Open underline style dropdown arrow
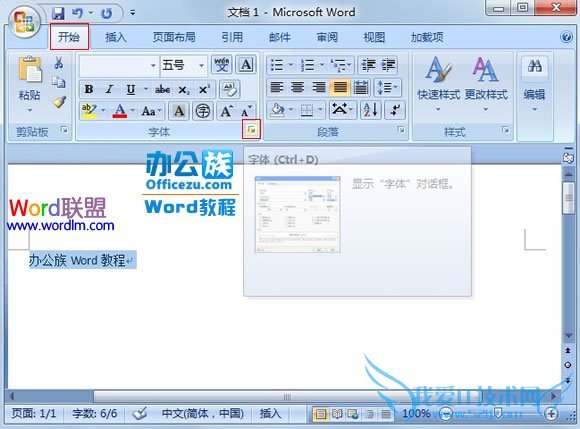This screenshot has height=429, width=580. [x=146, y=89]
